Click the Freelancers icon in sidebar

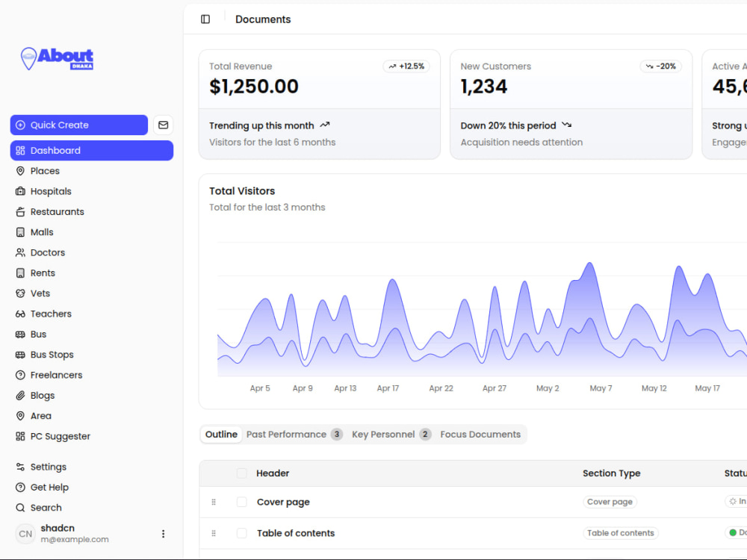(x=20, y=376)
